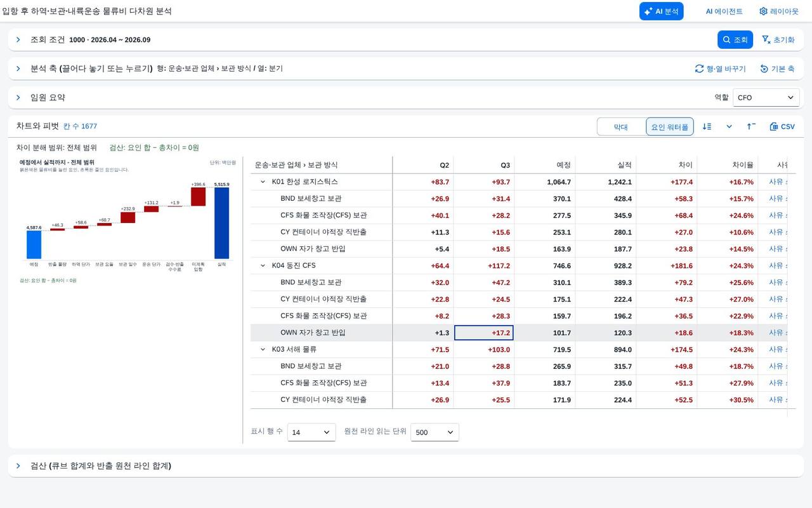Viewport: 812px width, 508px height.
Task: Export table with the CSV button
Action: (782, 126)
